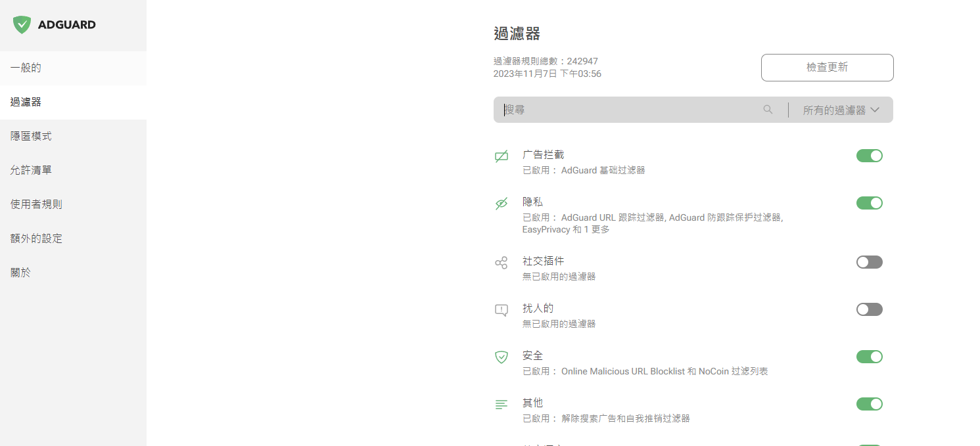980x446 pixels.
Task: Click inside the 搜尋 search field
Action: pos(624,110)
